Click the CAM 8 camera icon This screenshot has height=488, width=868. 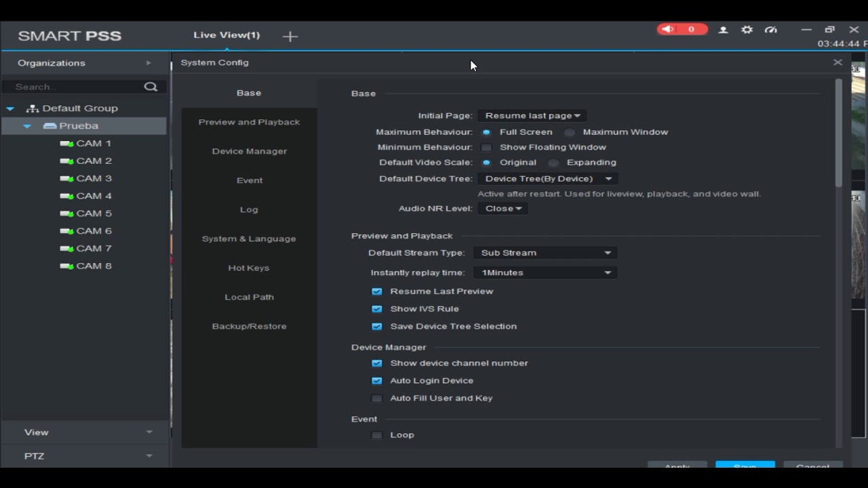[x=66, y=266]
